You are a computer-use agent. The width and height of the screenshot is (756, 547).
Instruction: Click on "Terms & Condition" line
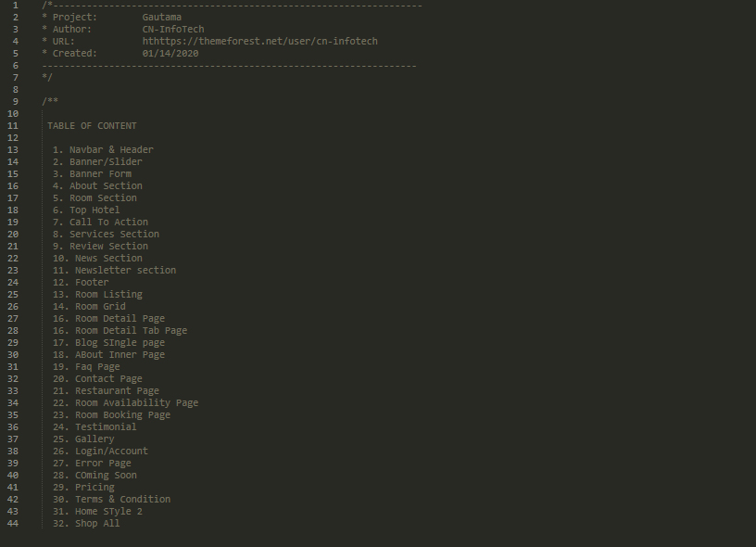(111, 500)
